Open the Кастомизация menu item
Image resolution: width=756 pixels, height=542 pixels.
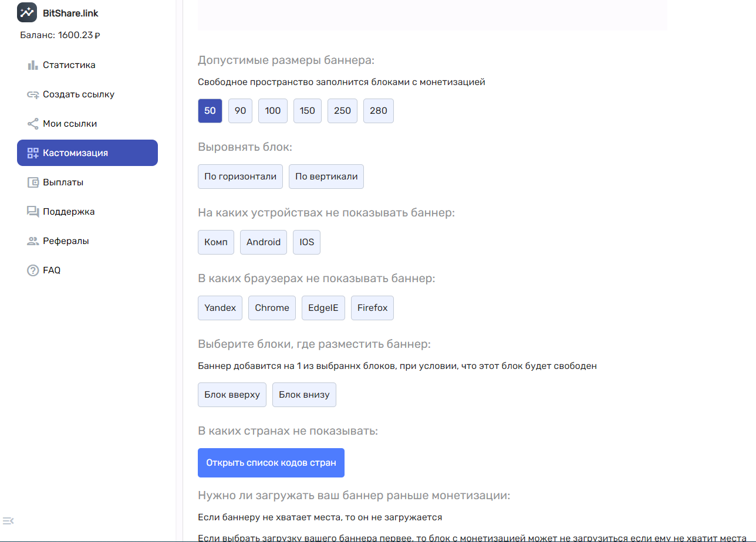87,153
